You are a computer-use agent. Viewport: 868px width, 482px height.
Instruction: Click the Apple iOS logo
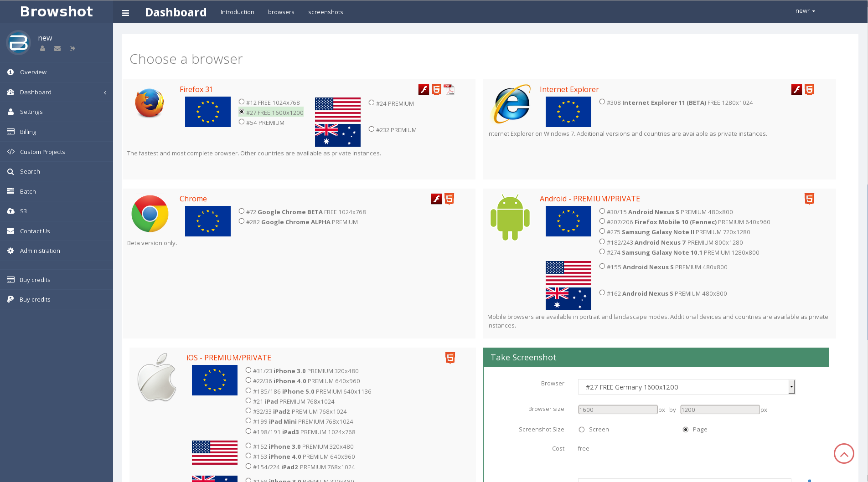(157, 377)
